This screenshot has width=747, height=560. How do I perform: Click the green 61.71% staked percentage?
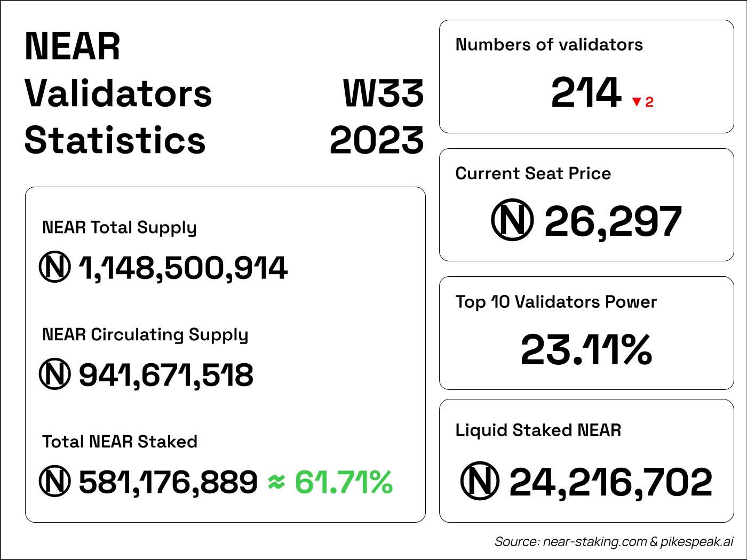point(344,482)
